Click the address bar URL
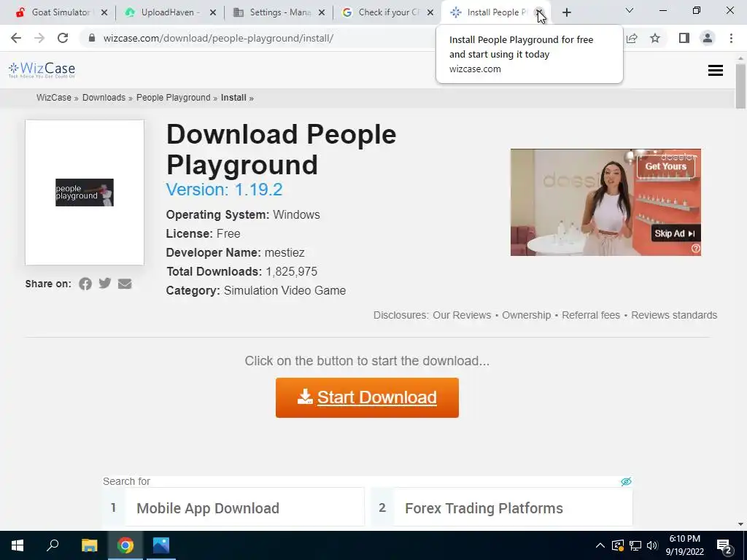Screen dimensions: 747x560 [218, 38]
